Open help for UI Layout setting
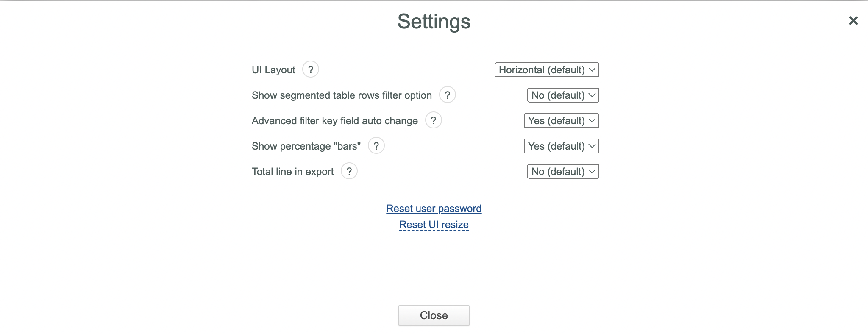 pyautogui.click(x=311, y=69)
